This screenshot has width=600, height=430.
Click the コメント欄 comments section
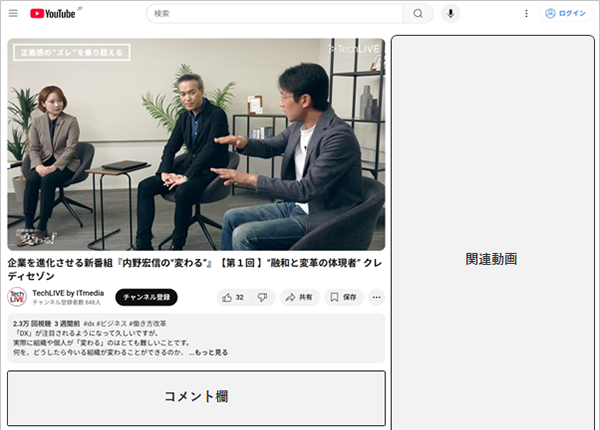tap(196, 397)
